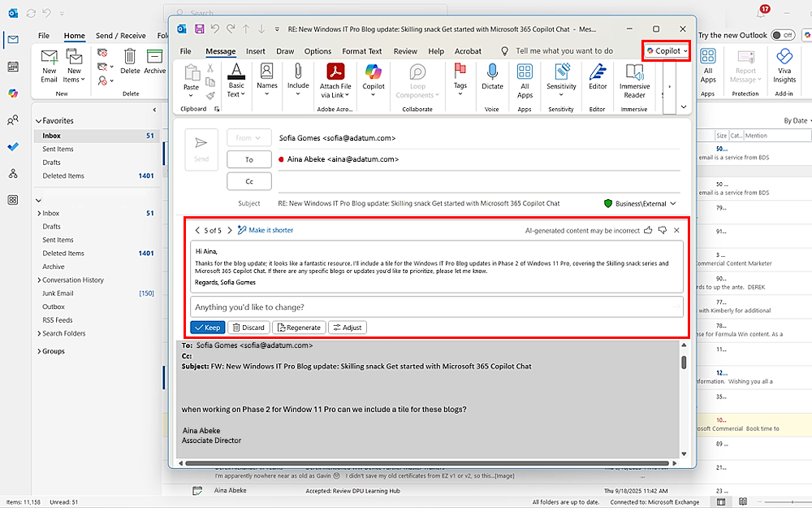This screenshot has height=508, width=812.
Task: Toggle the Try the new Outlook switch
Action: tap(782, 35)
